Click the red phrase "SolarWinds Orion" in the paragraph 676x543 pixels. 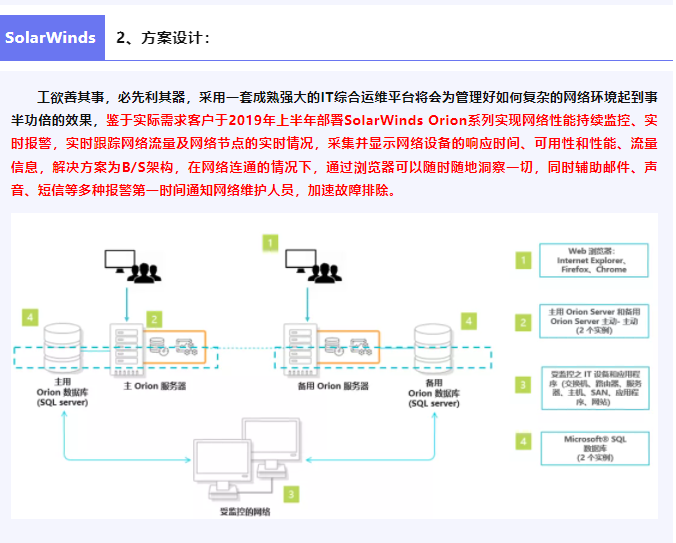(406, 120)
